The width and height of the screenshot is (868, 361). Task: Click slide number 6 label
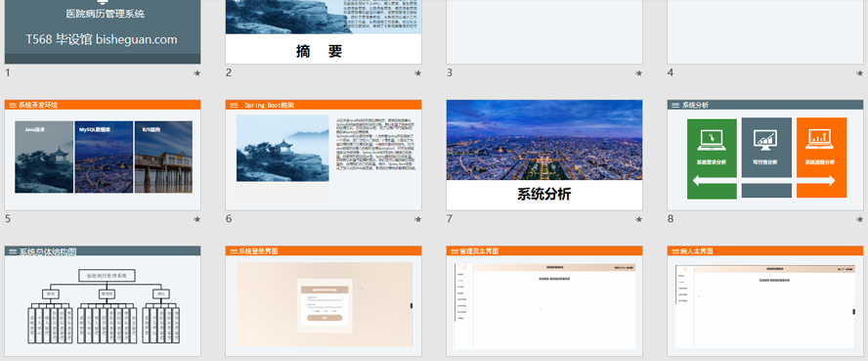coord(228,219)
